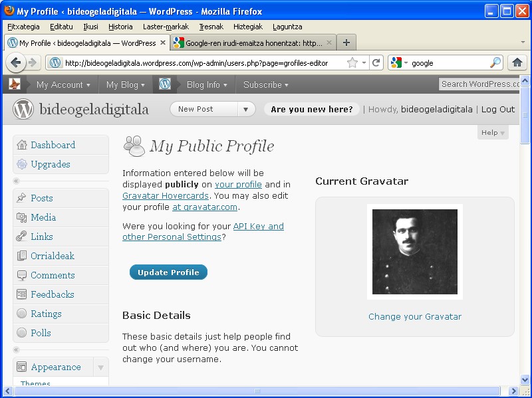Expand the My Account dropdown menu
This screenshot has width=532, height=398.
tap(63, 84)
